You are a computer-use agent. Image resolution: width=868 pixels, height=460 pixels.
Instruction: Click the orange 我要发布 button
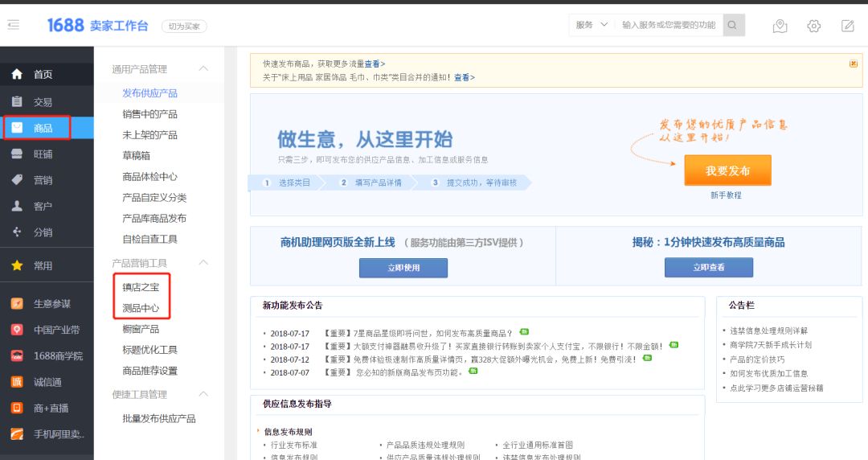click(x=727, y=170)
